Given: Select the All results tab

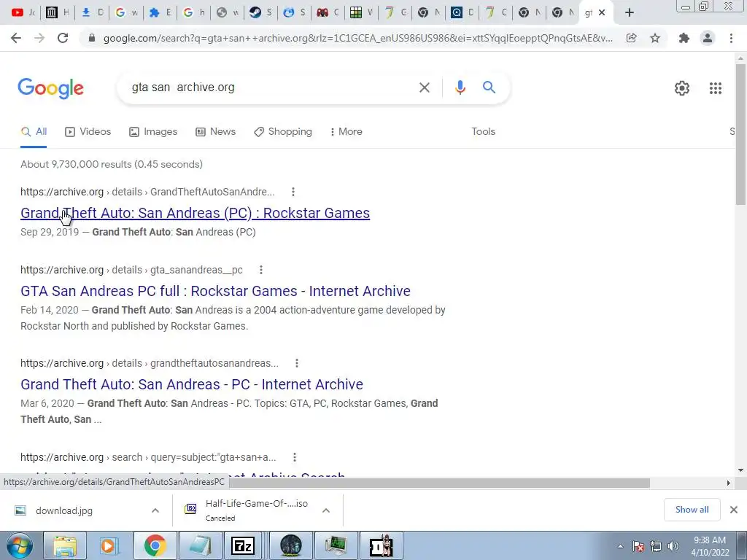Looking at the screenshot, I should coord(34,132).
